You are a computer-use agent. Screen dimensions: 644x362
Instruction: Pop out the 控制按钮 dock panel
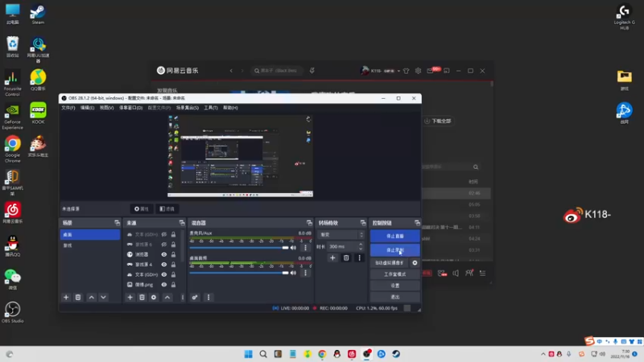(417, 223)
